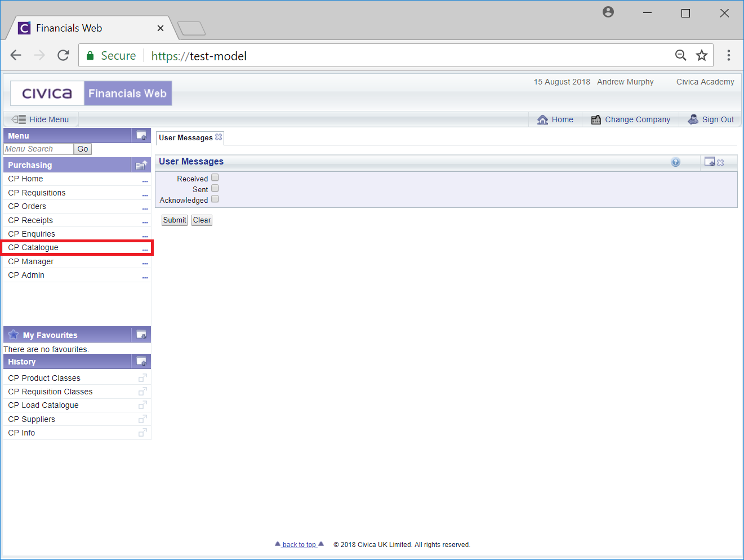Open CP Suppliers from History
744x560 pixels.
32,419
